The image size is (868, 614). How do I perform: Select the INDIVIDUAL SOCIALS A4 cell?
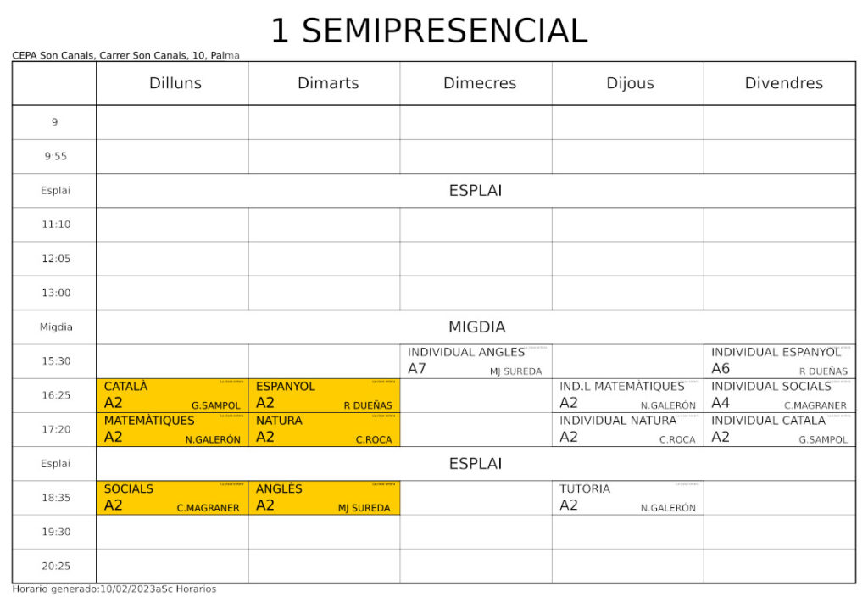click(780, 395)
